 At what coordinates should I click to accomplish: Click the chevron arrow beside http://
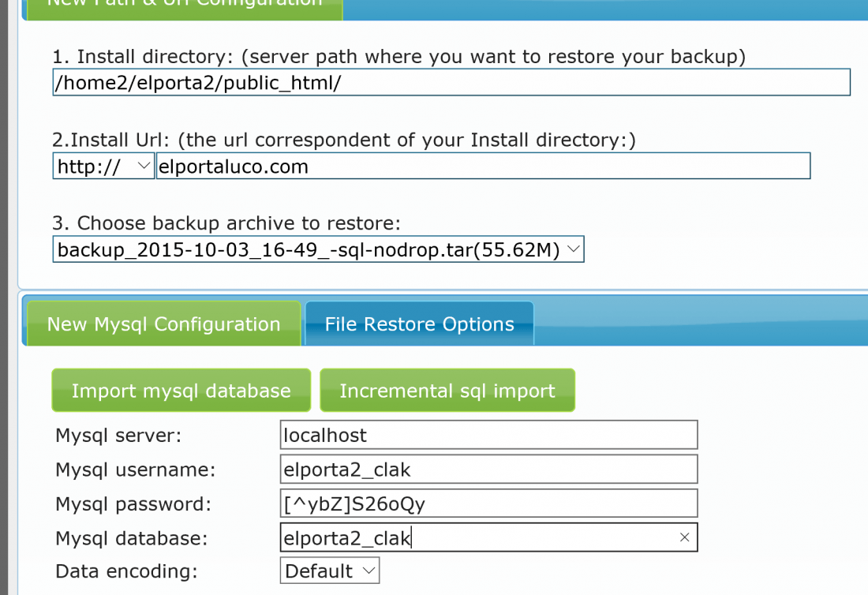point(144,166)
